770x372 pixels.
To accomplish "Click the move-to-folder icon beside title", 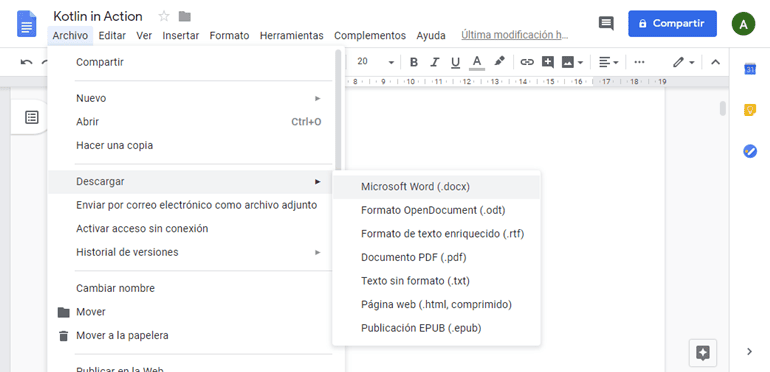I will coord(185,17).
